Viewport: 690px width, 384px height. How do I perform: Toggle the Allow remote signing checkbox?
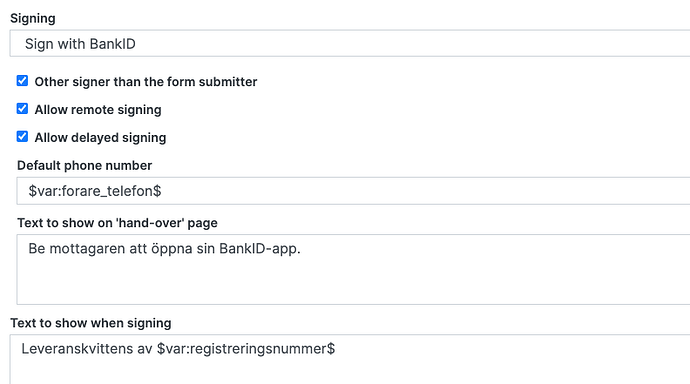[x=22, y=109]
